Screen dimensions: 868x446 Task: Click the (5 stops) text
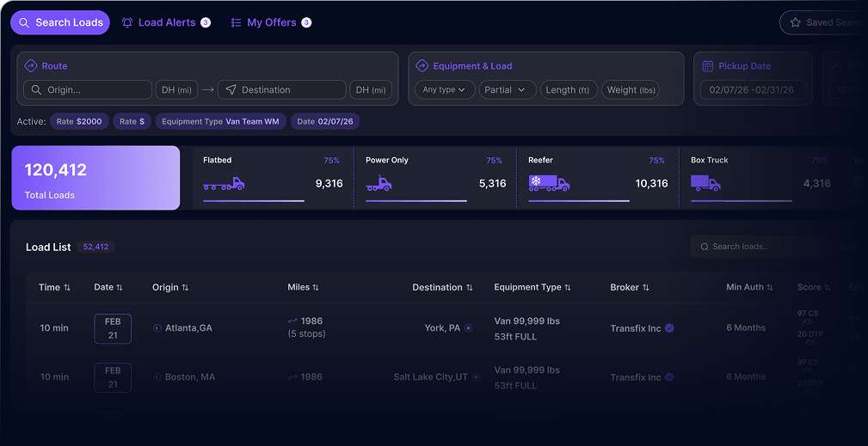point(306,333)
